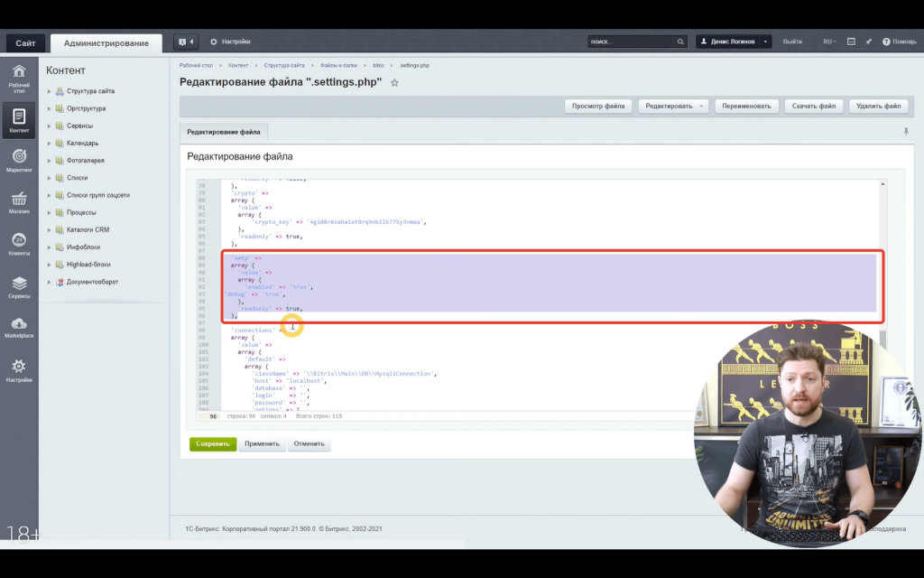This screenshot has height=578, width=924.
Task: Go to Структура сайта breadcrumb
Action: (x=284, y=65)
